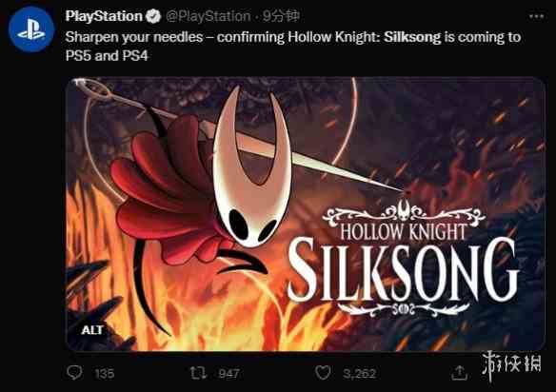
Task: Select the bold Silksong word in tweet
Action: pyautogui.click(x=412, y=37)
